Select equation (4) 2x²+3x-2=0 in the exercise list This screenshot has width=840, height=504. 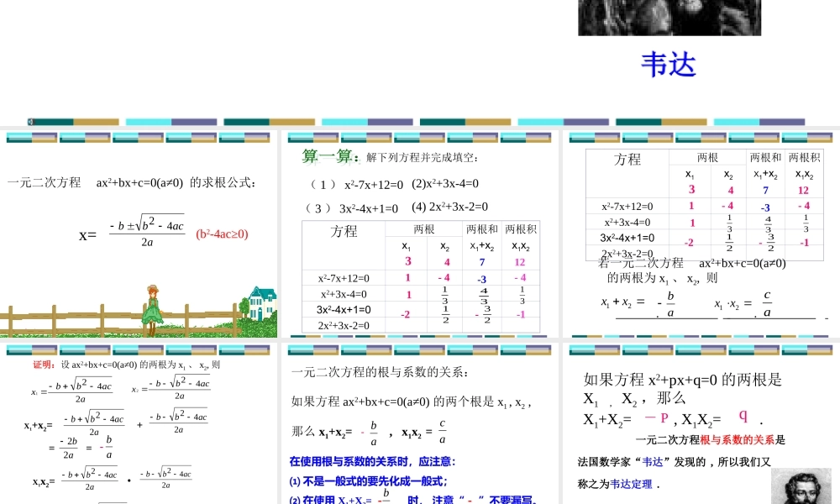click(x=450, y=207)
